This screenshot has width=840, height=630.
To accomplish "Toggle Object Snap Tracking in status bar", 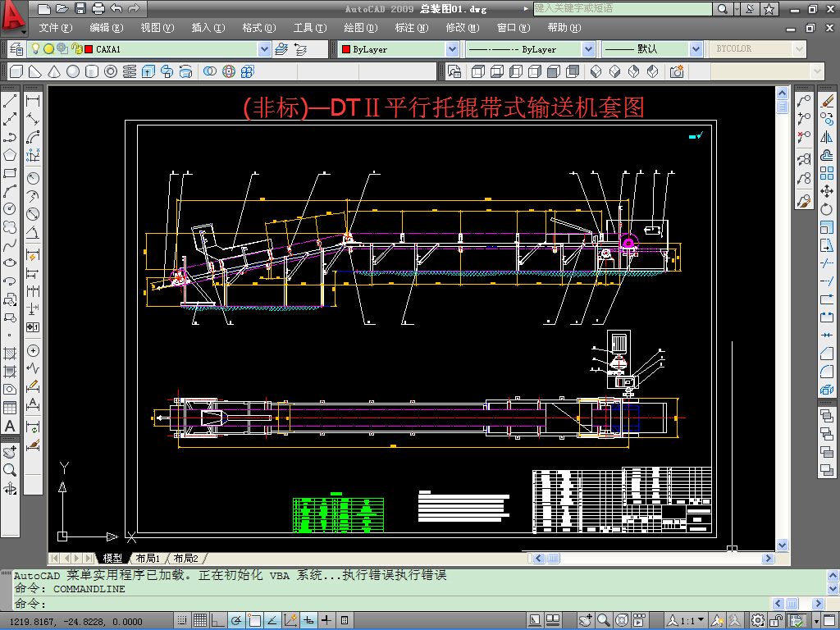I will 272,620.
